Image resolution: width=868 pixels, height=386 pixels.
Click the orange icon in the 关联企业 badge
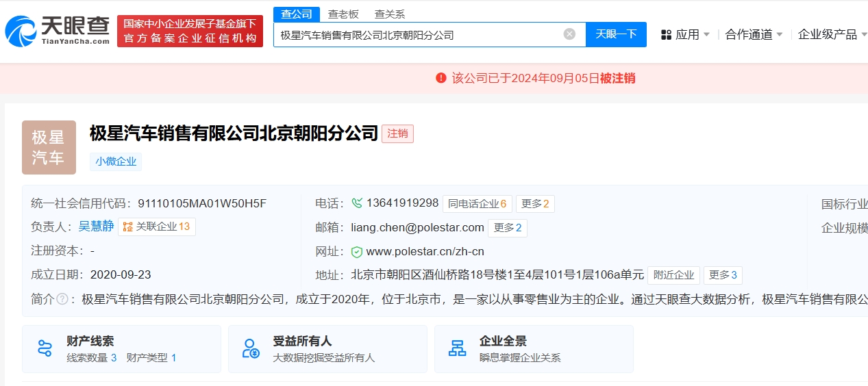(x=127, y=227)
